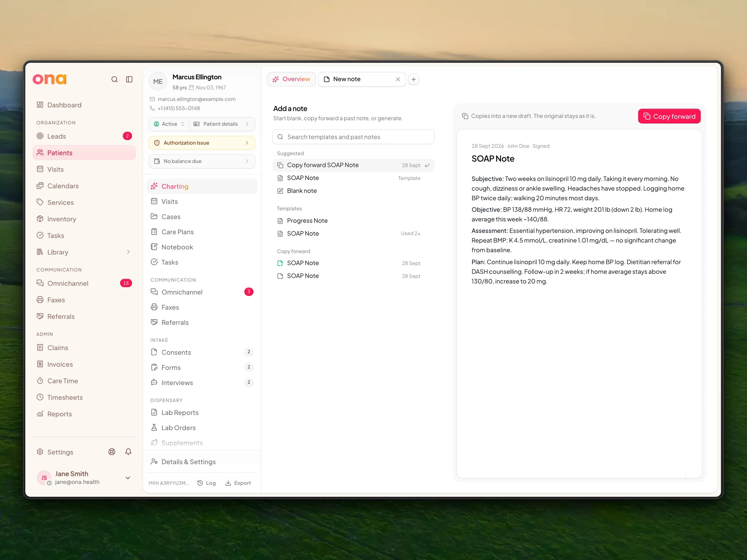
Task: Select Charting in the patient menu
Action: [202, 186]
